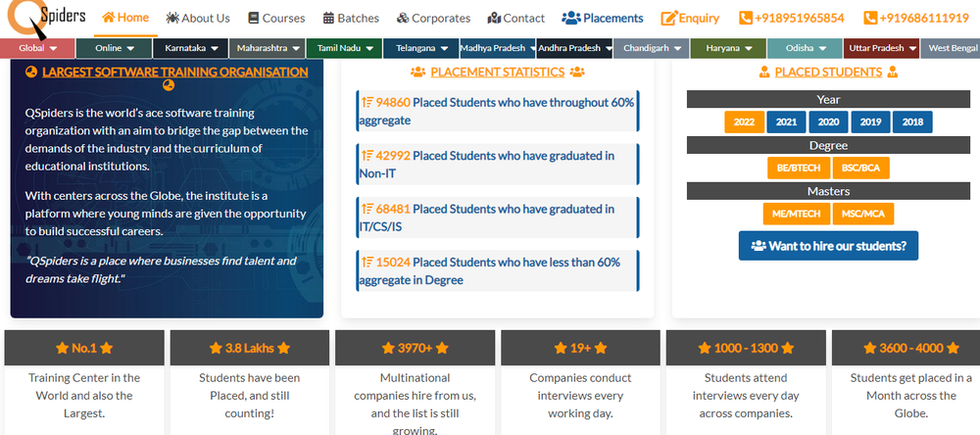
Task: Expand the Telangana dropdown
Action: [421, 48]
